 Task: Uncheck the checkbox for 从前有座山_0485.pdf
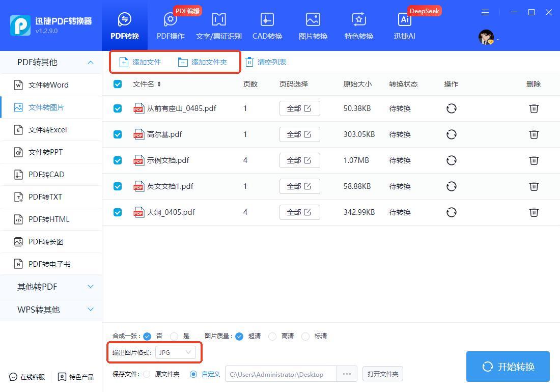[x=118, y=108]
